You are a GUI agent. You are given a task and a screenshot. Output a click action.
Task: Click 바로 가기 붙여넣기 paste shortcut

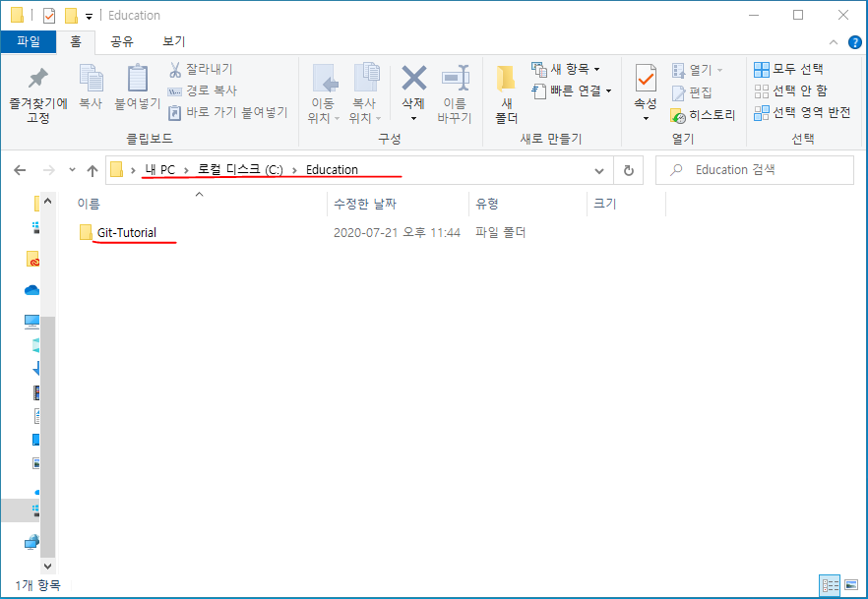coord(228,112)
